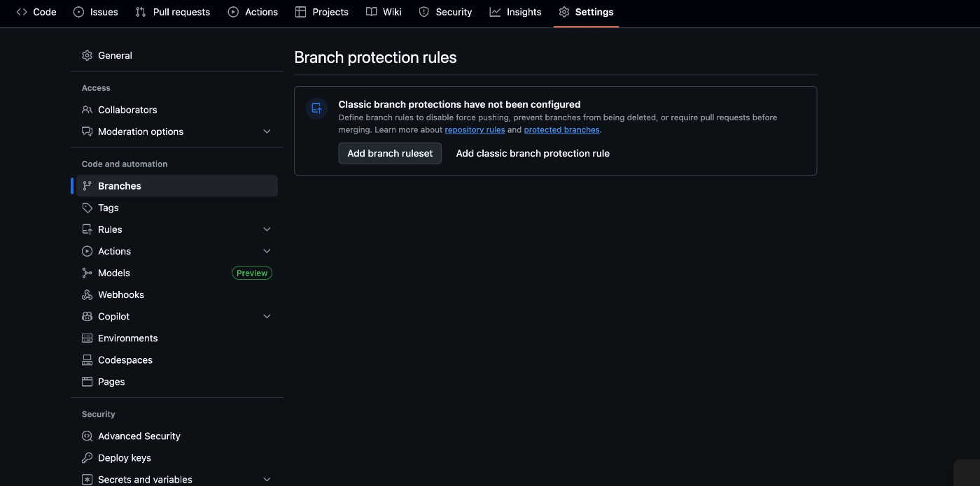This screenshot has height=486, width=980.
Task: Open Pages settings icon
Action: click(x=86, y=381)
